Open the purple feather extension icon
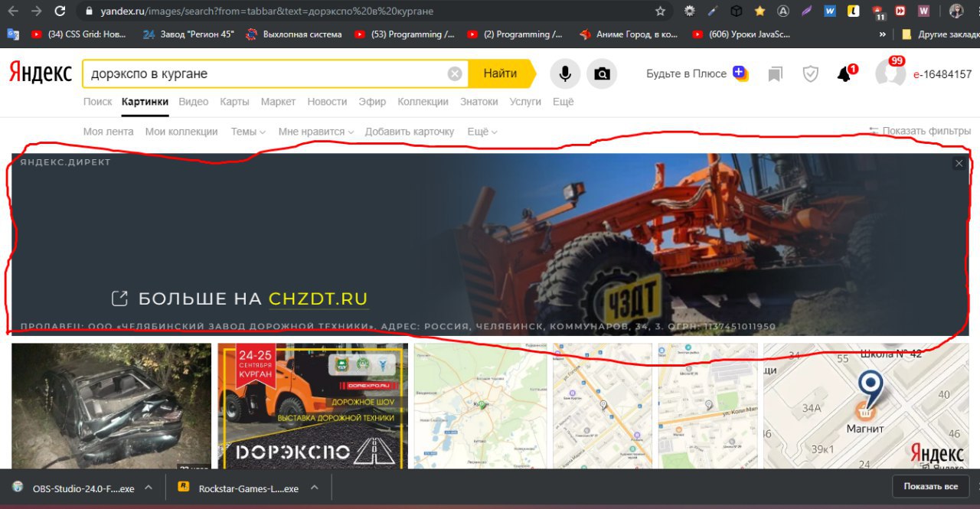Viewport: 980px width, 509px height. pyautogui.click(x=806, y=11)
